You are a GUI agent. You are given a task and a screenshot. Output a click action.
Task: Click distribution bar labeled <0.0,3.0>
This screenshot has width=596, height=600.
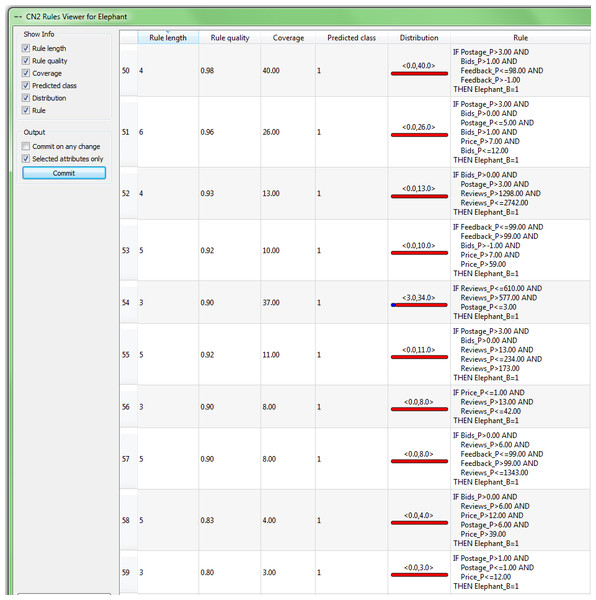(419, 575)
